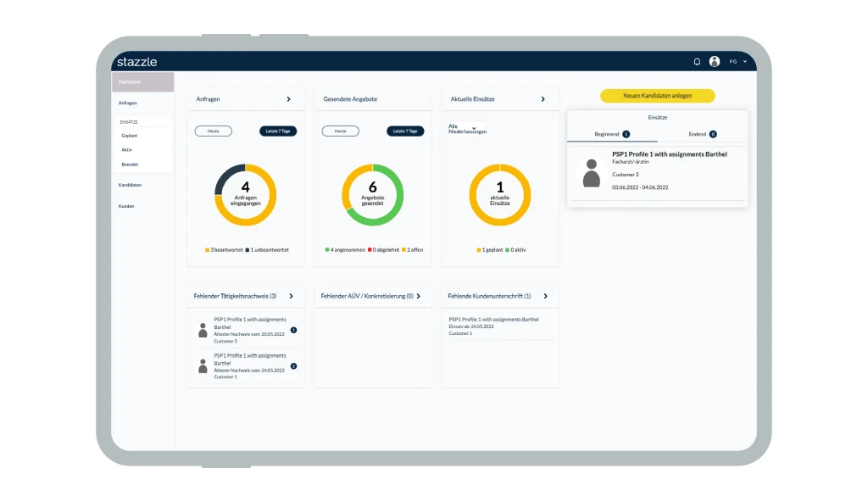Open the Anfragen card chevron arrow

tap(288, 99)
